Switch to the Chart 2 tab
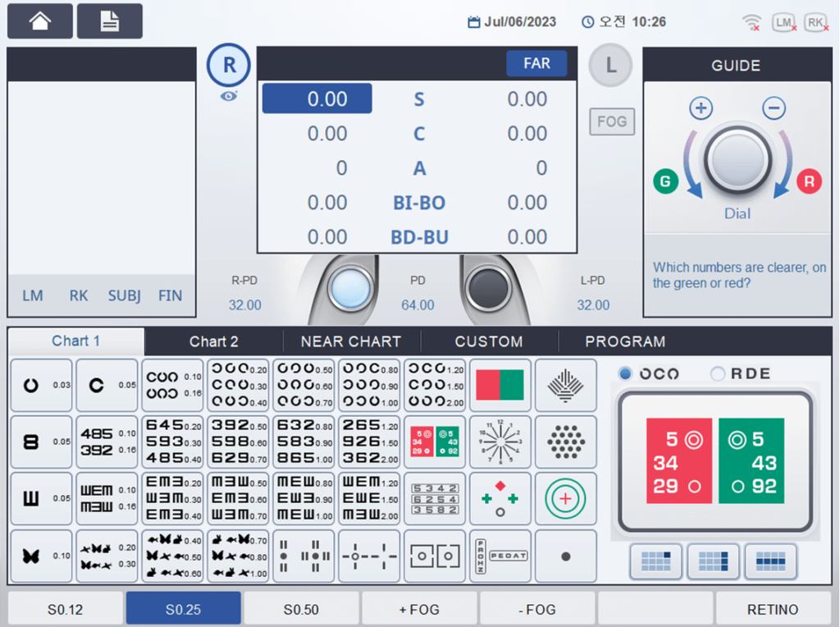The height and width of the screenshot is (627, 840). click(x=213, y=341)
